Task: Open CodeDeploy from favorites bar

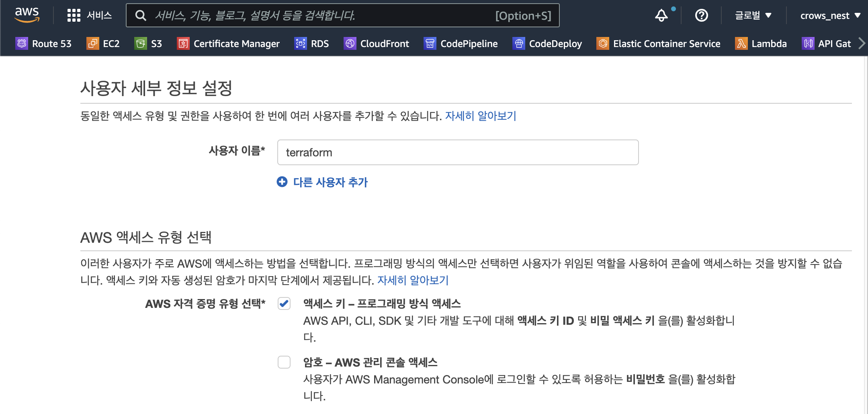Action: click(x=547, y=43)
